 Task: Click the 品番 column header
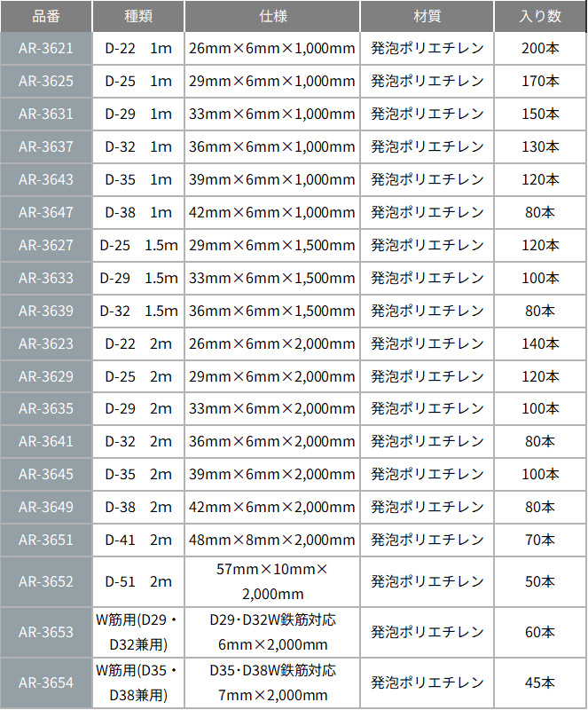coord(45,17)
